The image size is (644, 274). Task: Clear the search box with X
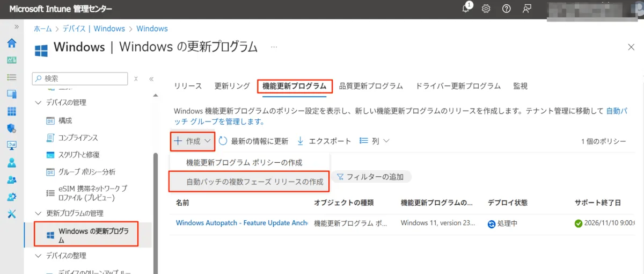(x=136, y=79)
